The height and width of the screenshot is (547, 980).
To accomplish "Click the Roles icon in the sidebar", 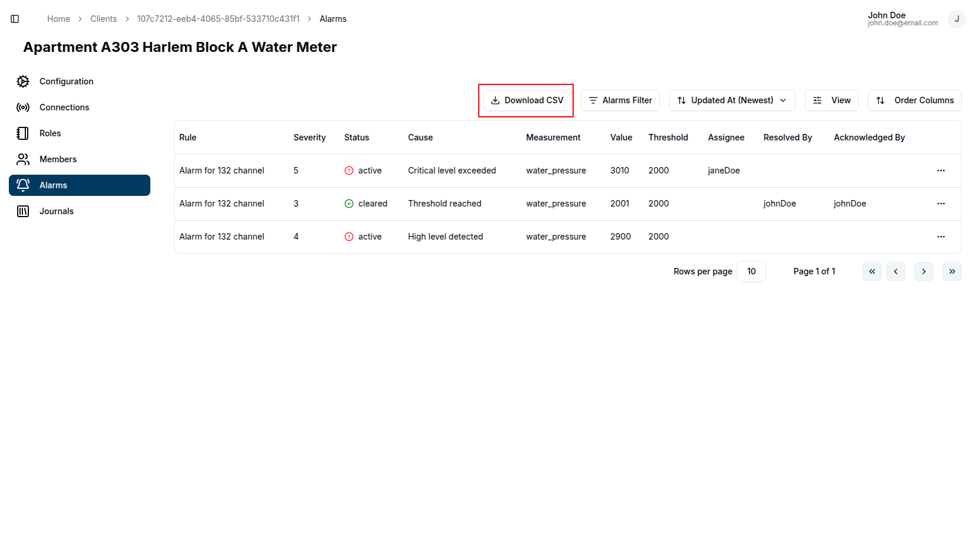I will tap(22, 133).
